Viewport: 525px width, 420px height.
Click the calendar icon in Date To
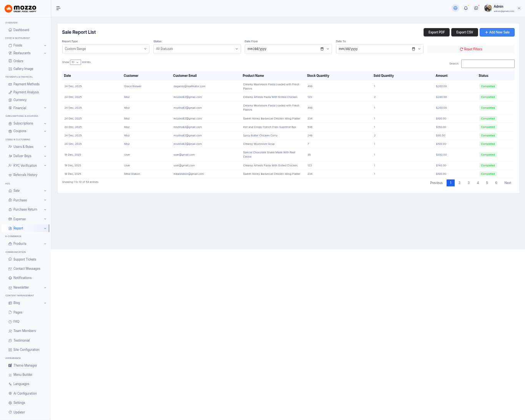click(414, 49)
